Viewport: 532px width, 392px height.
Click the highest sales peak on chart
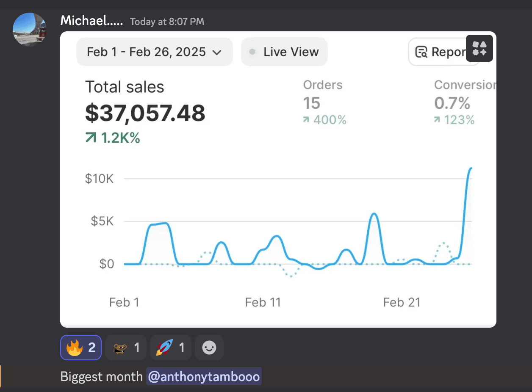(470, 168)
